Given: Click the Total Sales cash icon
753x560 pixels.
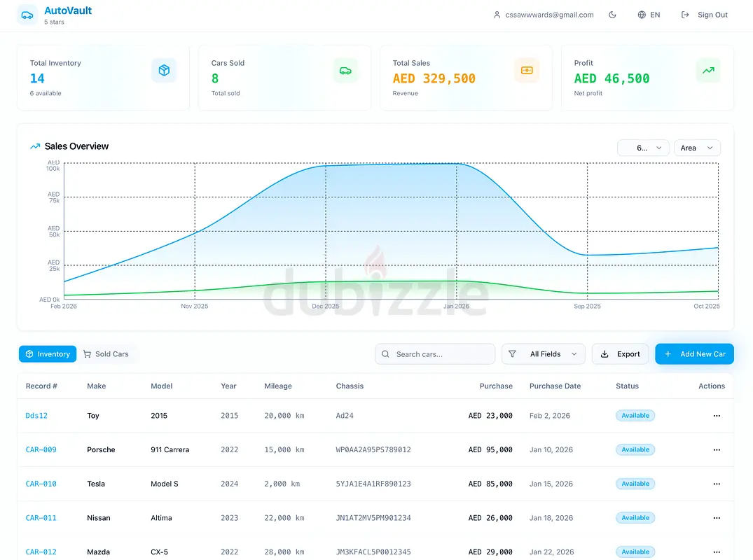Looking at the screenshot, I should tap(527, 70).
